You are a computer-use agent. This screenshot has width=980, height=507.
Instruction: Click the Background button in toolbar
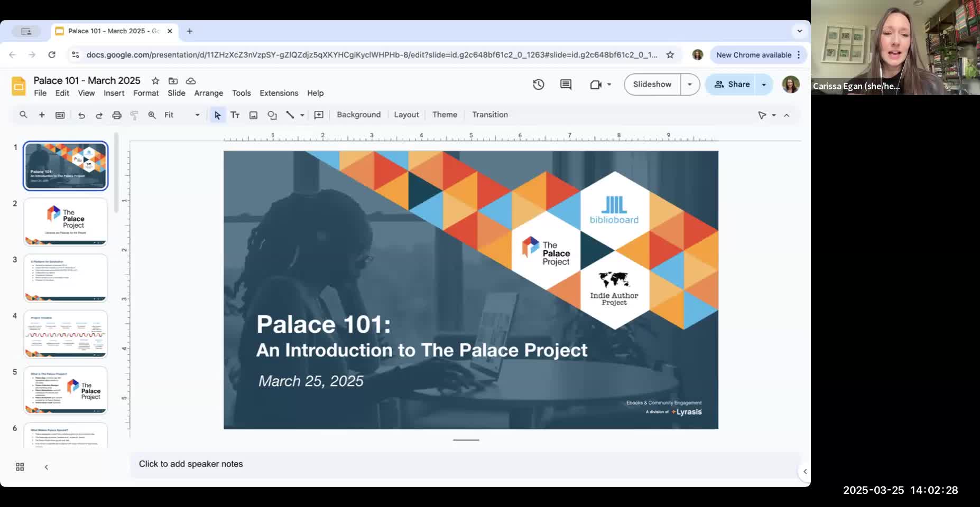pyautogui.click(x=358, y=115)
